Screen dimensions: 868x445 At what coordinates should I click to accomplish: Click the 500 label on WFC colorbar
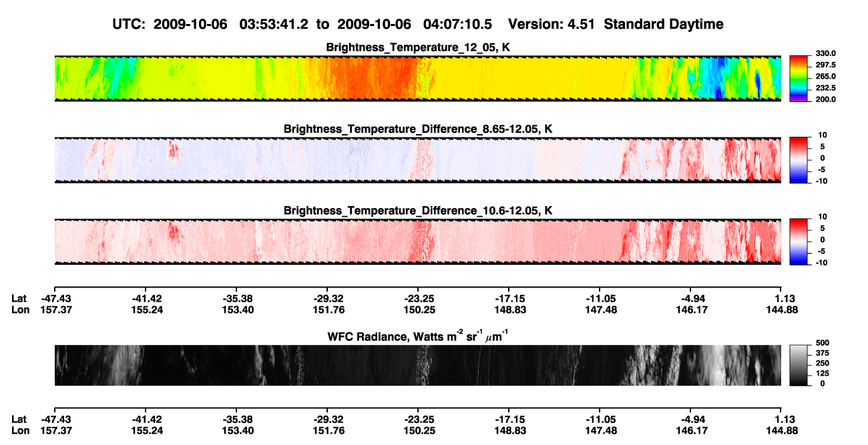822,343
